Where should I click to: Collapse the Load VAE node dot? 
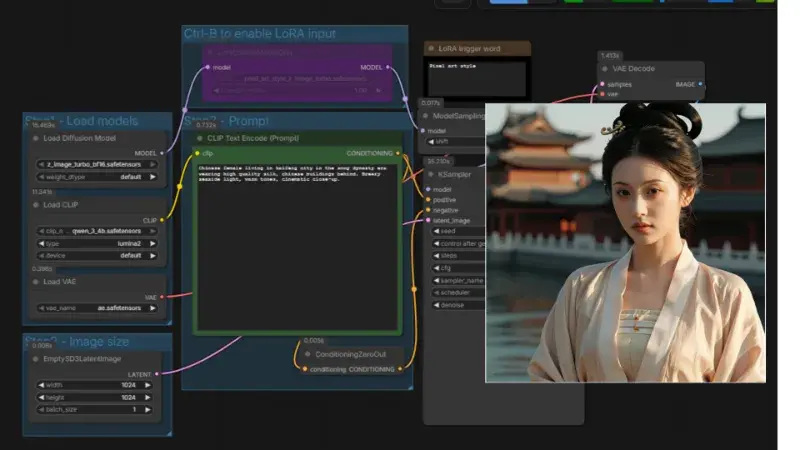[36, 281]
